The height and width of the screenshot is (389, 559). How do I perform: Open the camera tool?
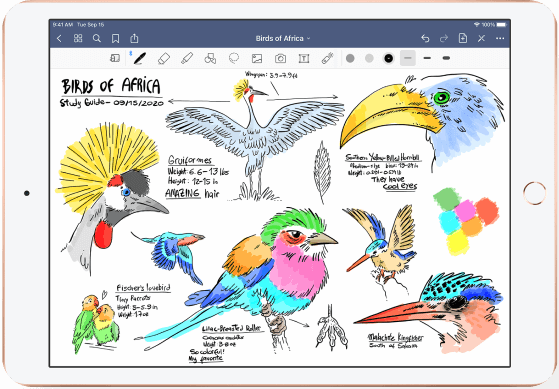click(x=281, y=58)
